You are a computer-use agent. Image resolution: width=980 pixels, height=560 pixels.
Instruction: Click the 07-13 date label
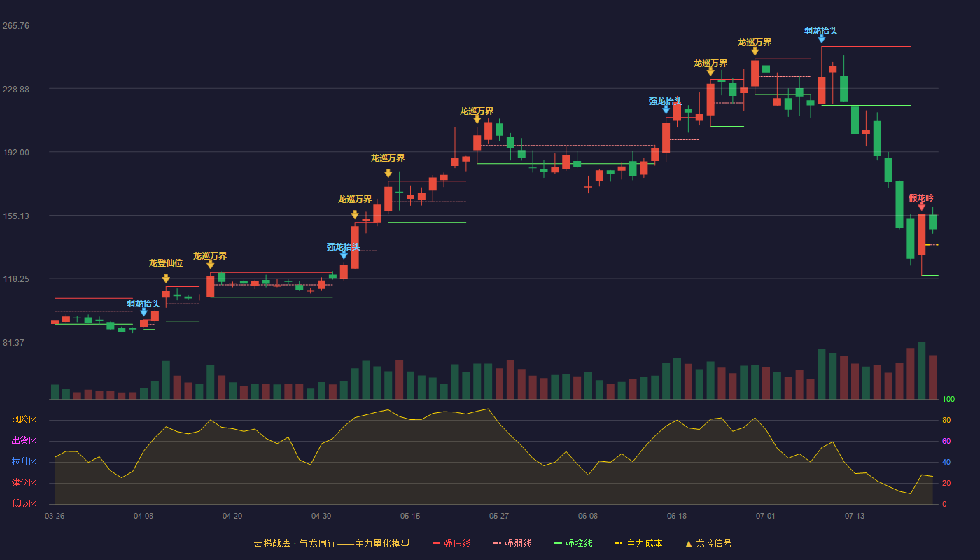pyautogui.click(x=855, y=516)
